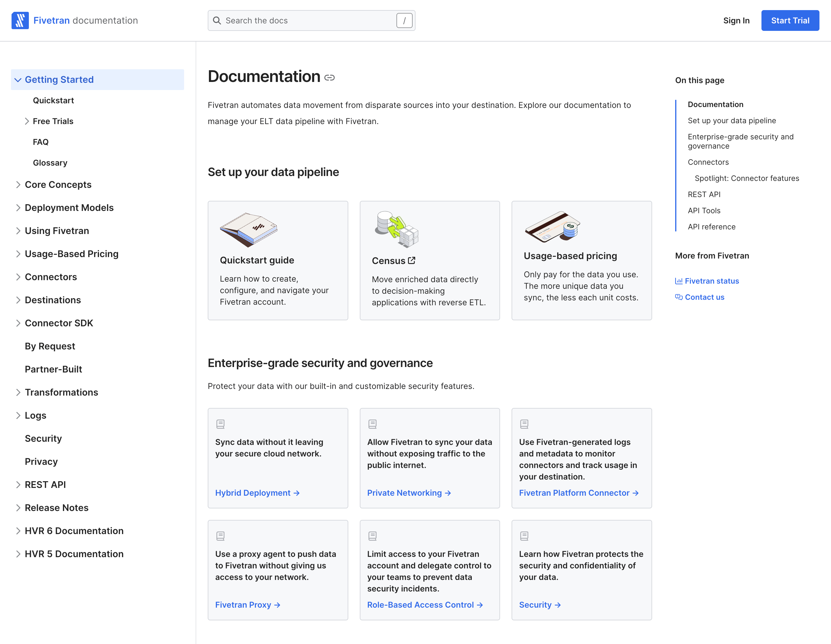This screenshot has height=644, width=831.
Task: Focus the Search the docs field
Action: tap(311, 20)
